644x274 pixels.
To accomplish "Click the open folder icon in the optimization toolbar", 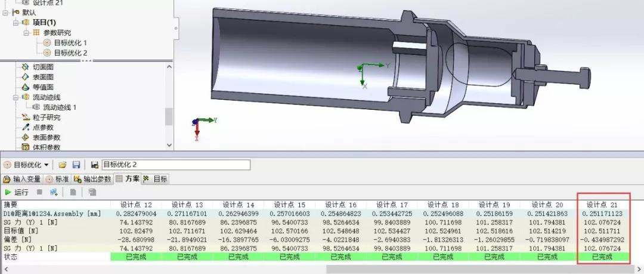I will (63, 165).
